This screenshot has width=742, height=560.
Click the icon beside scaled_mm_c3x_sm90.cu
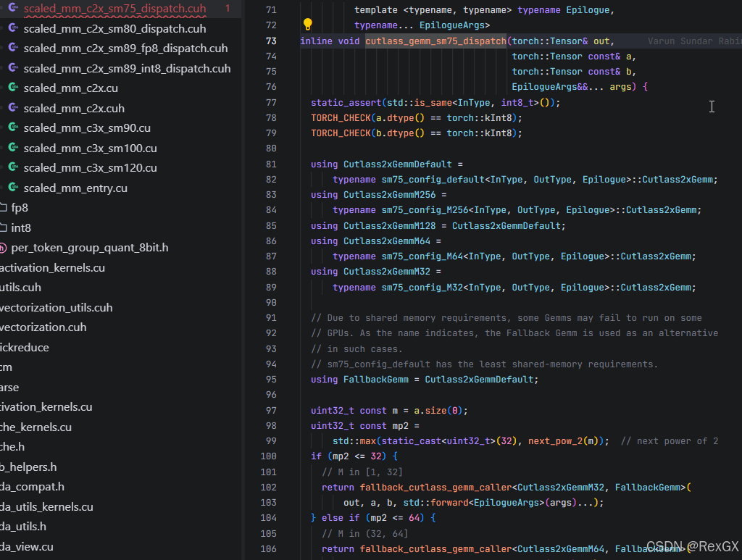14,128
